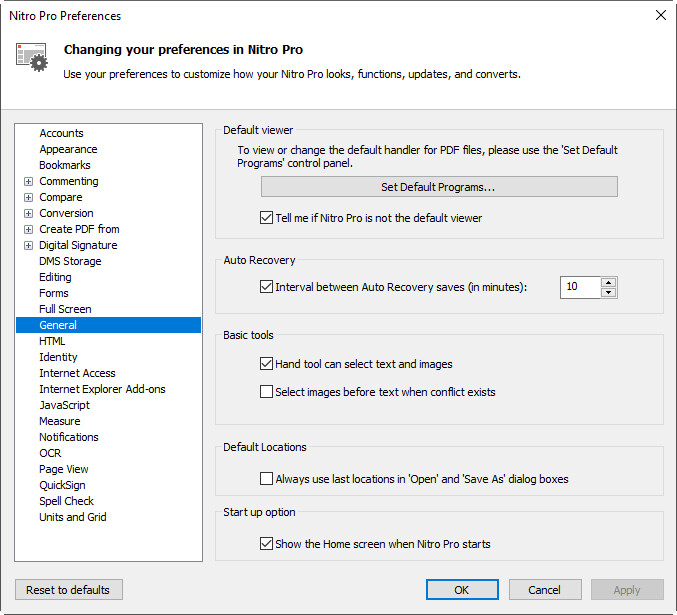Image resolution: width=677 pixels, height=615 pixels.
Task: Select Appearance in the preferences list
Action: coord(68,149)
